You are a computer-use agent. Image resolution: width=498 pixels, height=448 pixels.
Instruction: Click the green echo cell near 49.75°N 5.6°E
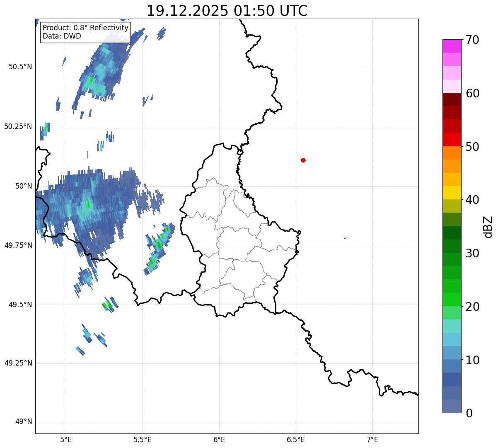click(x=159, y=249)
